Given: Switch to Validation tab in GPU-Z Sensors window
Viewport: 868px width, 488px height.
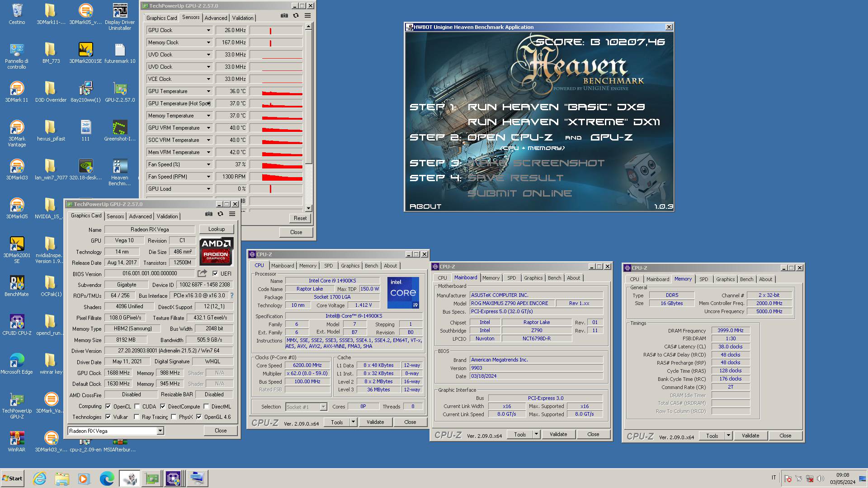Looking at the screenshot, I should pyautogui.click(x=243, y=18).
